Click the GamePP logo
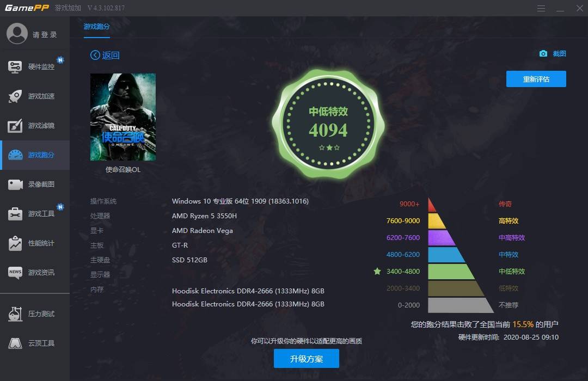The width and height of the screenshot is (588, 381). click(27, 8)
